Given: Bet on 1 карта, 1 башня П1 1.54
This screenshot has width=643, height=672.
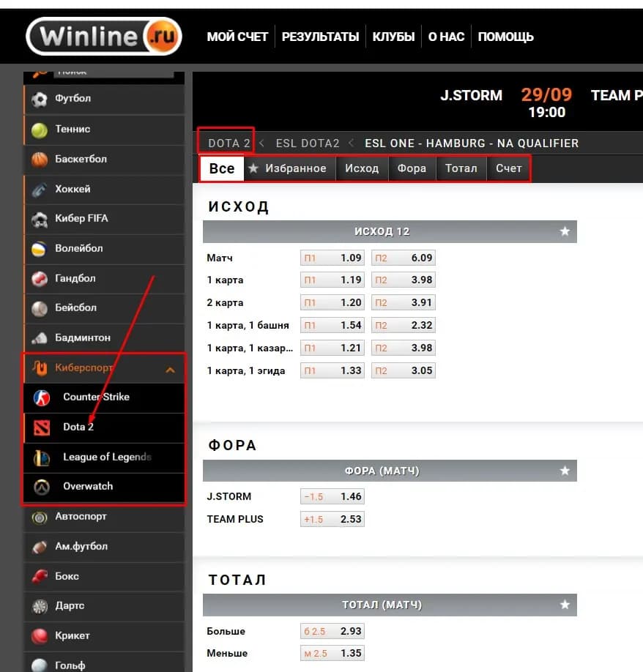Looking at the screenshot, I should (332, 325).
